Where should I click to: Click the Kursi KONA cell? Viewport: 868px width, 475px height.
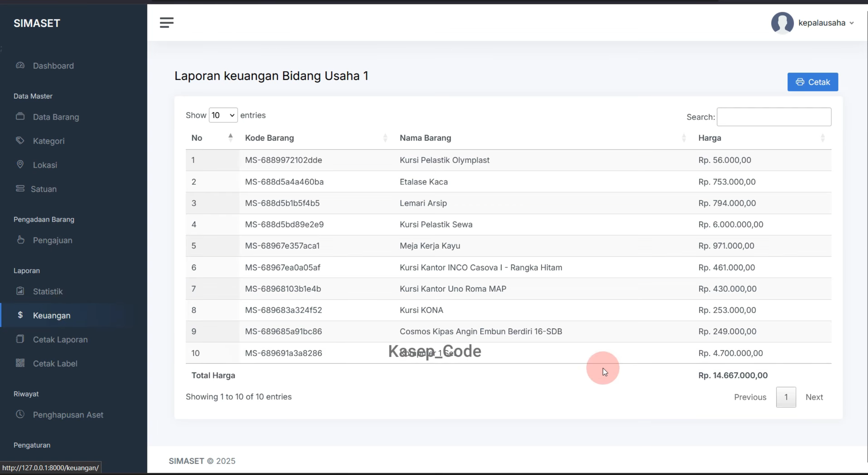pyautogui.click(x=421, y=310)
